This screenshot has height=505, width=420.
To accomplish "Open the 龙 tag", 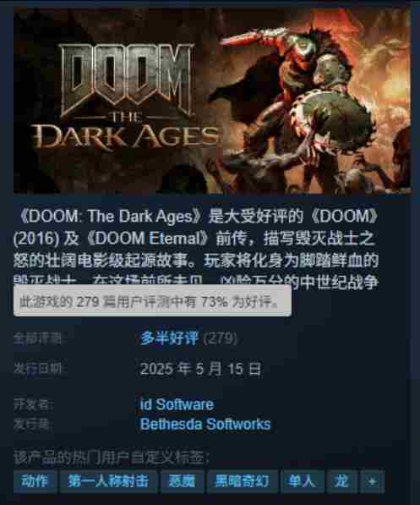I will coord(342,481).
